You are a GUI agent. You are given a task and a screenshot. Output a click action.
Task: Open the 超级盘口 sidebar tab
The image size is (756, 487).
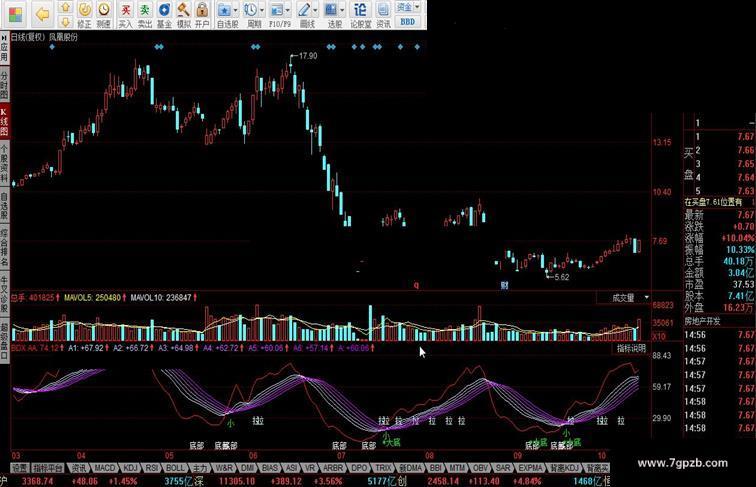click(x=4, y=340)
